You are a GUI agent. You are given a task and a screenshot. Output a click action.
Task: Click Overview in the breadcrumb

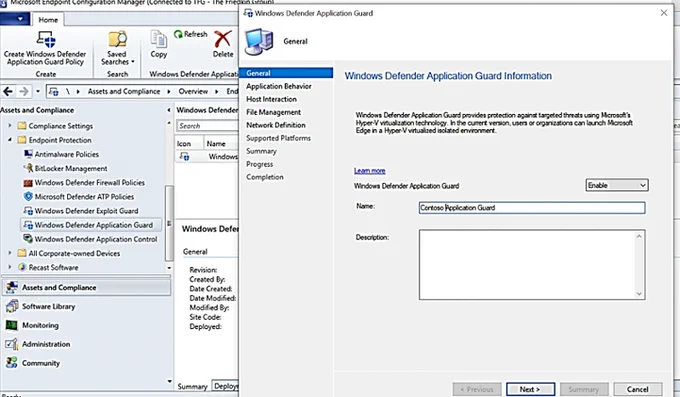[193, 92]
